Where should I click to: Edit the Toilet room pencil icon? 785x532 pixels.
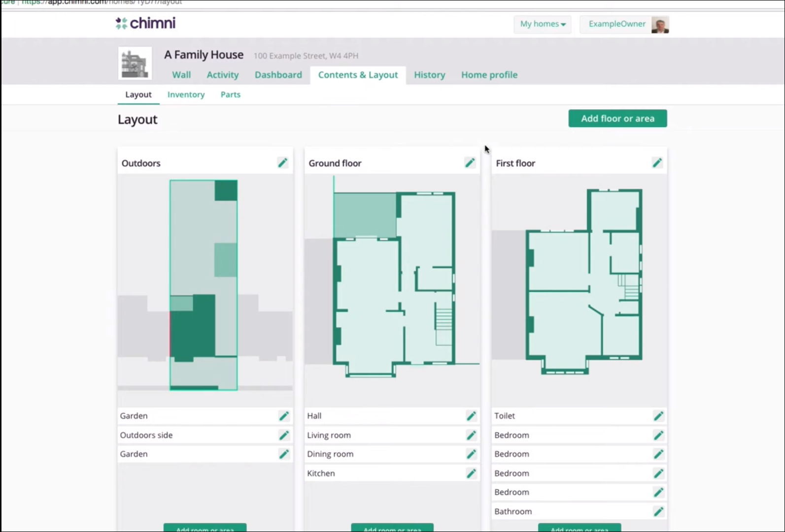658,416
